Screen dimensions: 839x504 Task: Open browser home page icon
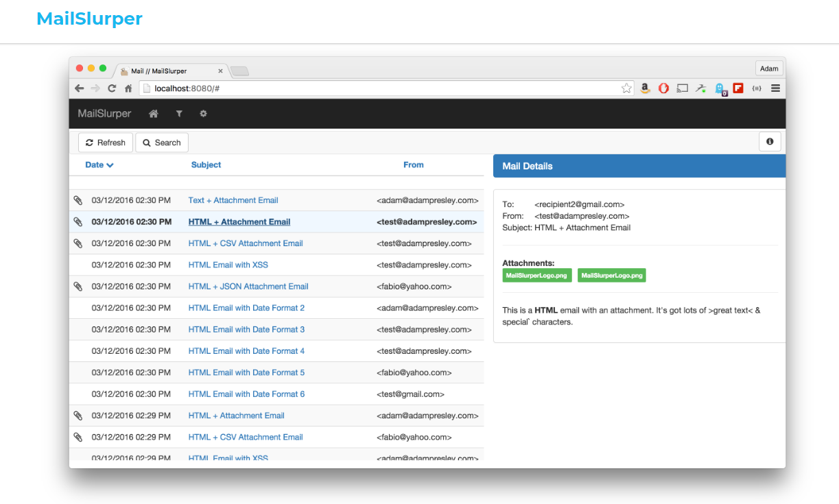tap(128, 88)
